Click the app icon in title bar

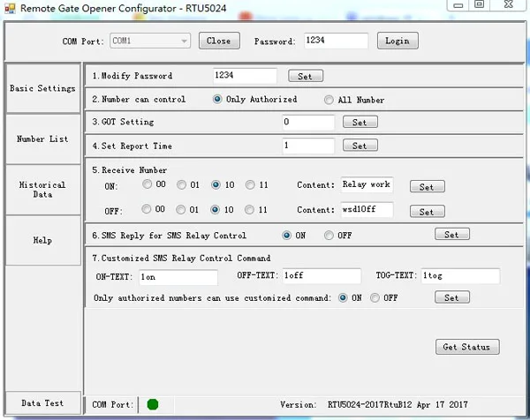pos(10,9)
